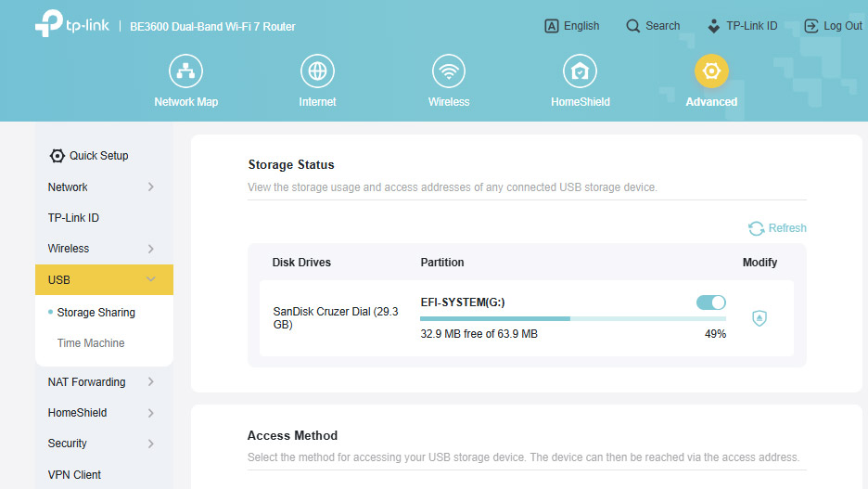
Task: Click the Refresh icon in Storage Status
Action: tap(756, 228)
